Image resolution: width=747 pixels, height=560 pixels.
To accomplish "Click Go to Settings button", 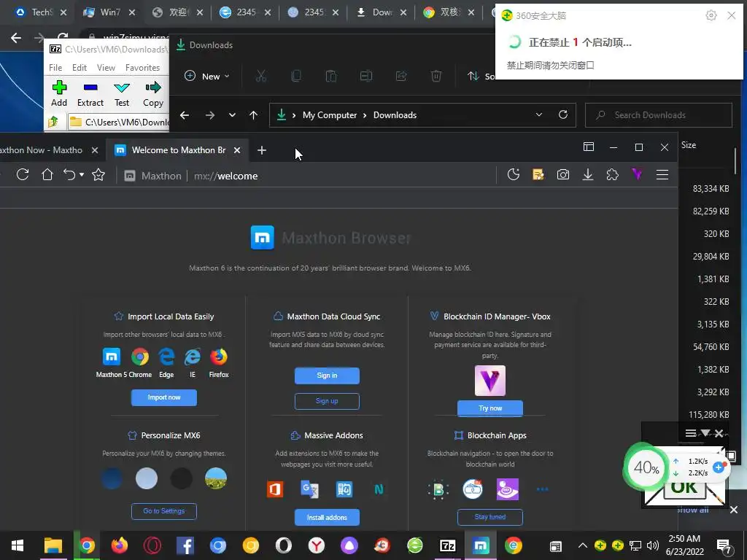I will (164, 511).
